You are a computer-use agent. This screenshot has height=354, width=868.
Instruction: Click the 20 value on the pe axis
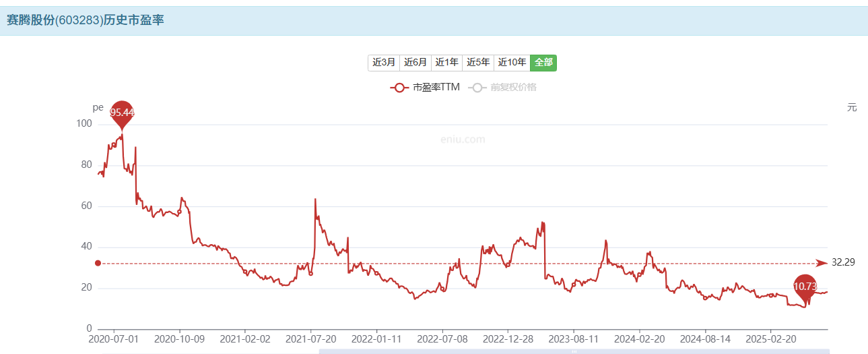(88, 288)
